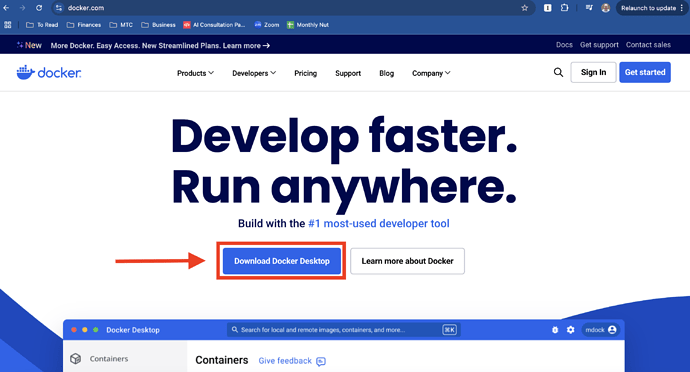Screen dimensions: 690x372
Task: Open settings gear in Docker Desktop preview
Action: [x=570, y=330]
